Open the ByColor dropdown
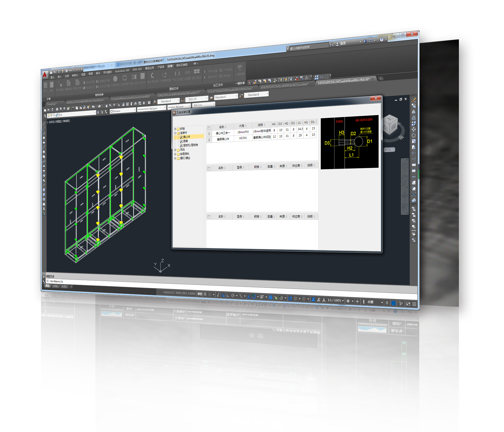 coord(213,104)
